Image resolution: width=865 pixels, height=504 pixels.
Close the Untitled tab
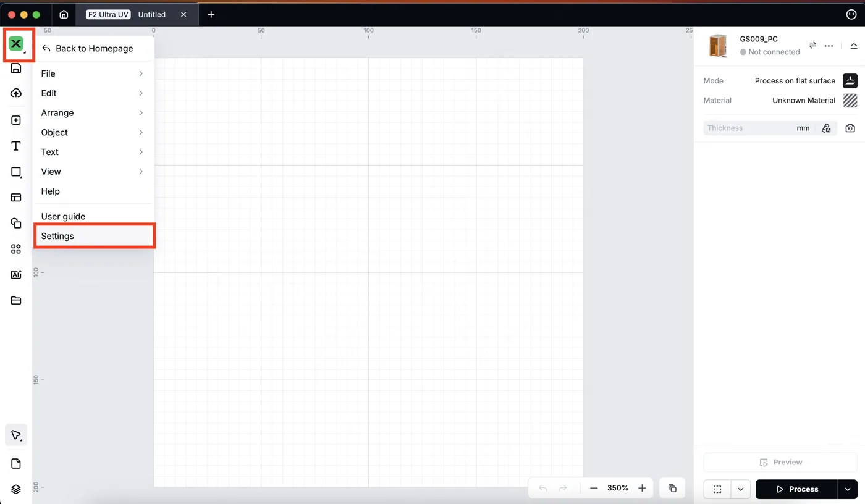[x=184, y=14]
